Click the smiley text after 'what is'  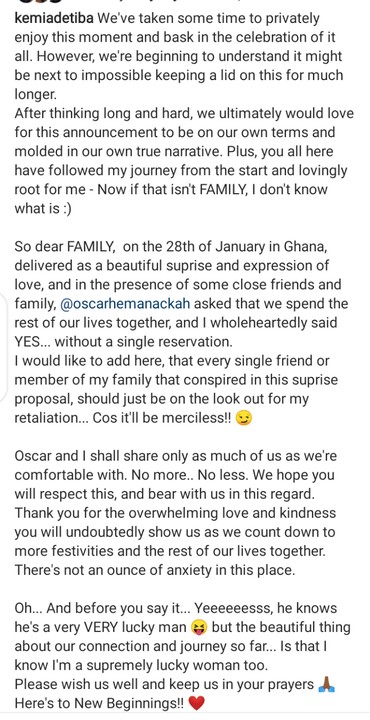point(65,208)
